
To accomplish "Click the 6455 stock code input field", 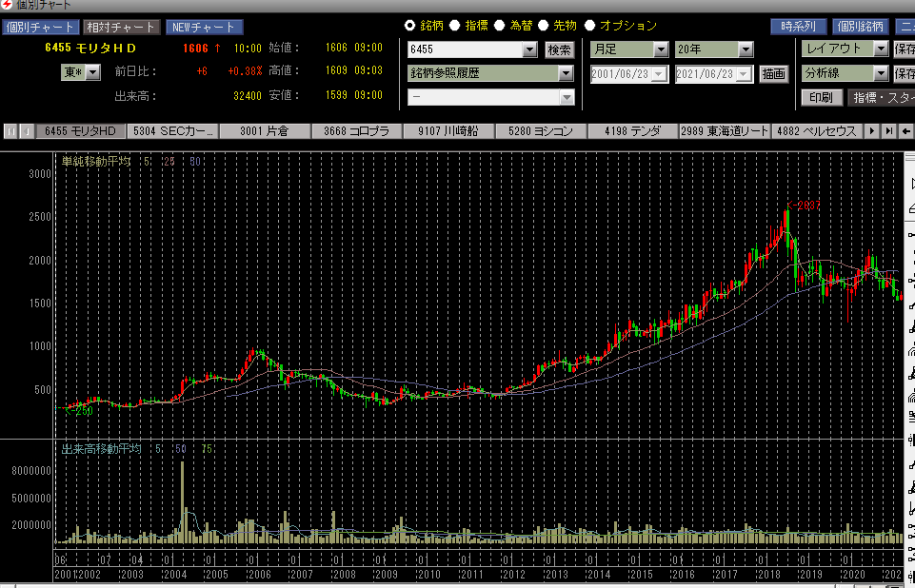I will (x=465, y=49).
